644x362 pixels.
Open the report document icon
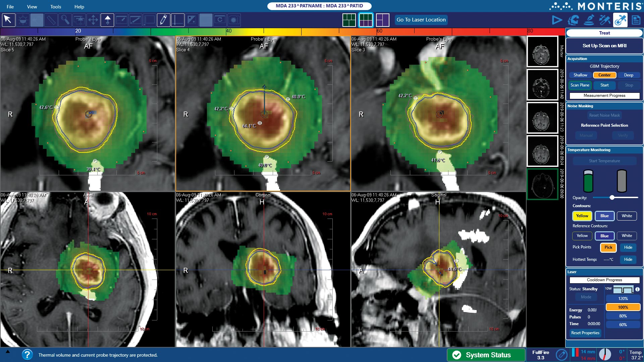click(636, 20)
